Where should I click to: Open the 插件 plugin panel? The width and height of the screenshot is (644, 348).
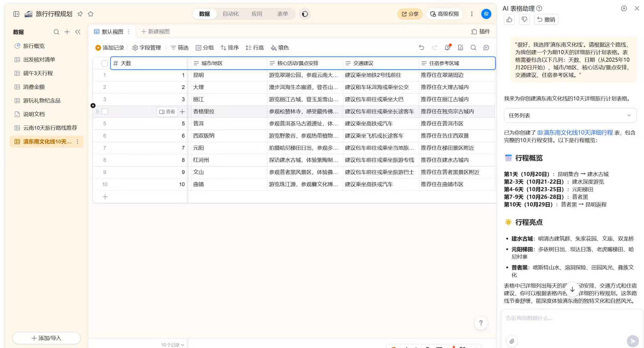[x=481, y=32]
